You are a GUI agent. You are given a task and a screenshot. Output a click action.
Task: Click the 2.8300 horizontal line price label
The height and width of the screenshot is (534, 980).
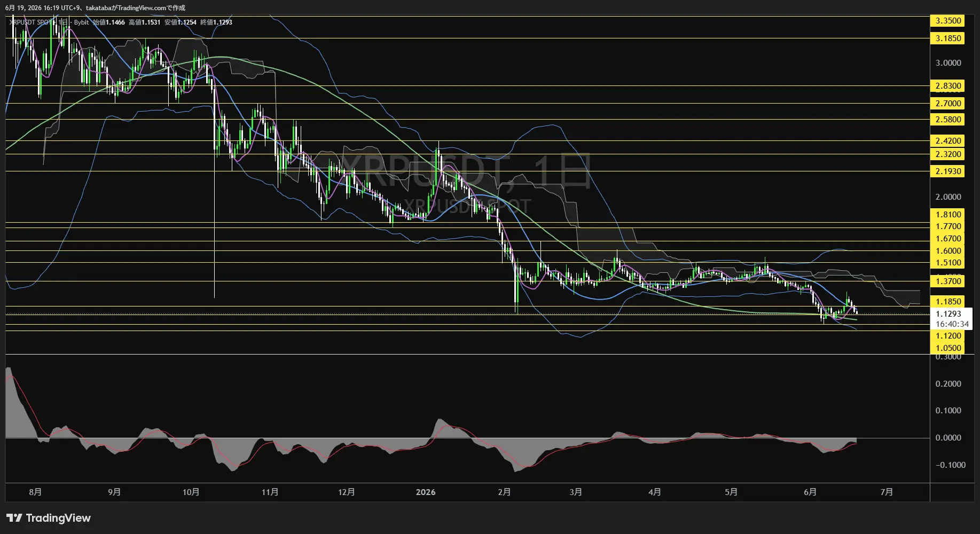[948, 86]
